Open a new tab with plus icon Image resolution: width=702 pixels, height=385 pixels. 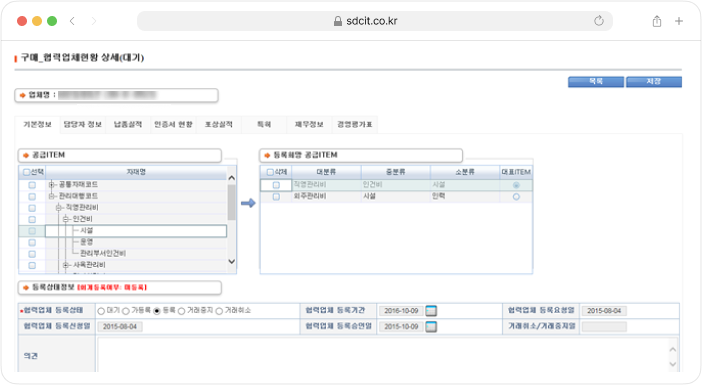click(x=679, y=21)
